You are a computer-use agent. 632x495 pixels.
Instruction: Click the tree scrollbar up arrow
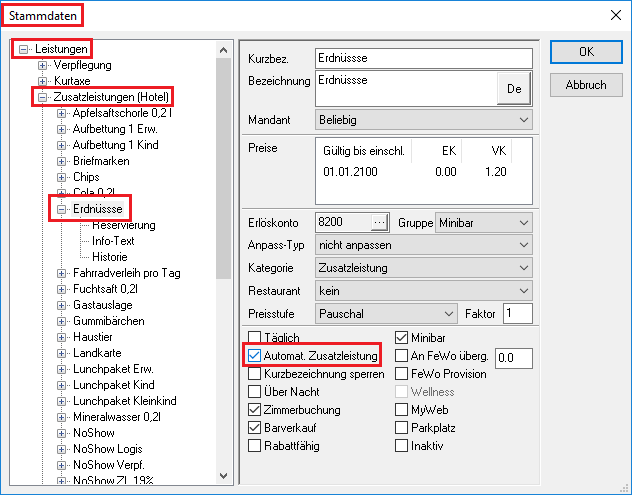(x=224, y=50)
